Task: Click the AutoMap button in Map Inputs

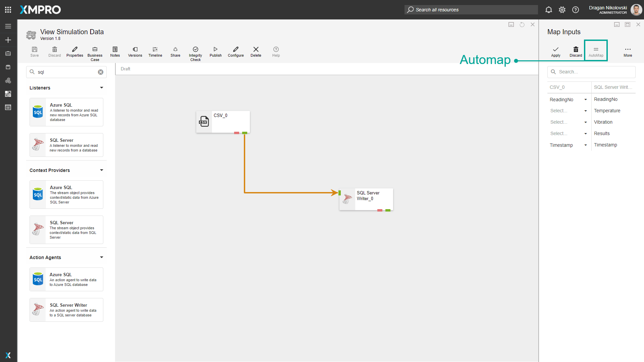Action: pos(596,52)
